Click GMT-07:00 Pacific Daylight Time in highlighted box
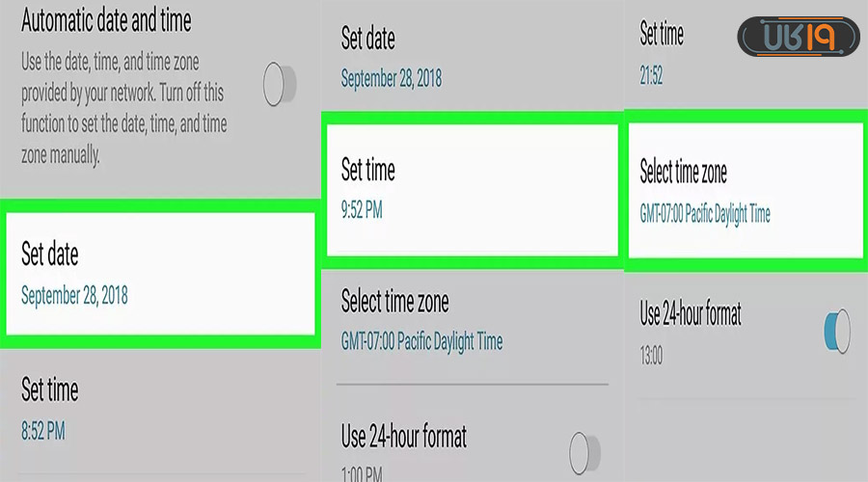 (705, 214)
